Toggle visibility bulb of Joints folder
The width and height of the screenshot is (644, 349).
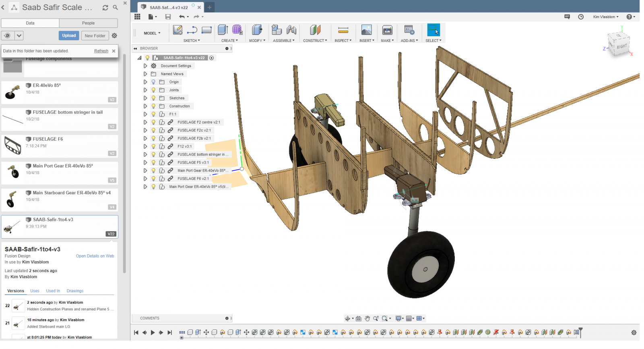coord(153,90)
